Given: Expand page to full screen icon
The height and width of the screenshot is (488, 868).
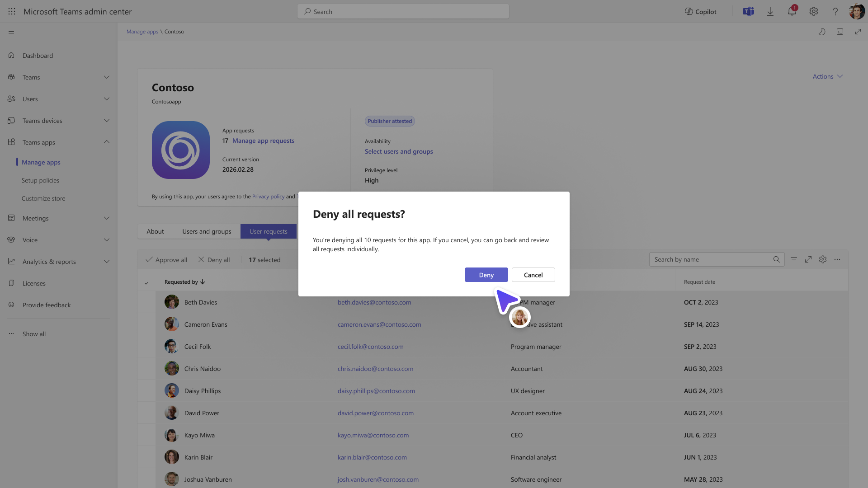Looking at the screenshot, I should coord(858,32).
